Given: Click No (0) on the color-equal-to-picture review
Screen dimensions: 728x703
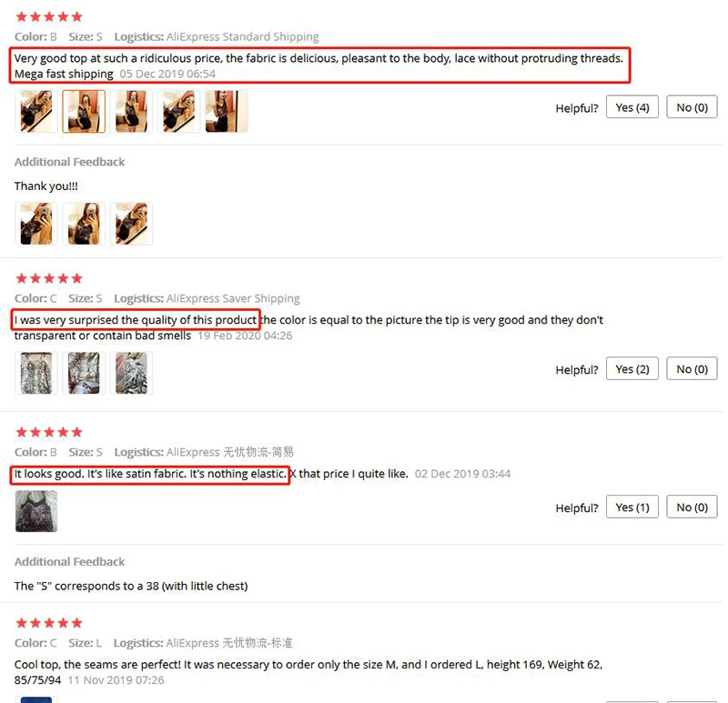Looking at the screenshot, I should 692,369.
